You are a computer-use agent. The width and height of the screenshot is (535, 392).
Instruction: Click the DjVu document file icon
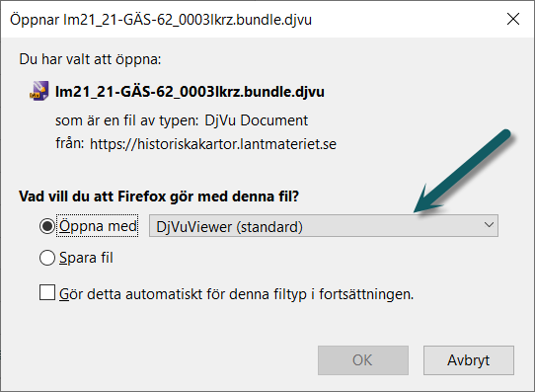tap(38, 91)
